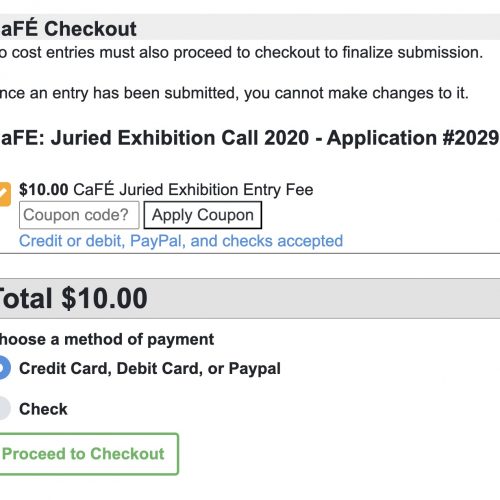The width and height of the screenshot is (500, 500).
Task: Click the word PayPal in the accepted payments link
Action: (158, 241)
